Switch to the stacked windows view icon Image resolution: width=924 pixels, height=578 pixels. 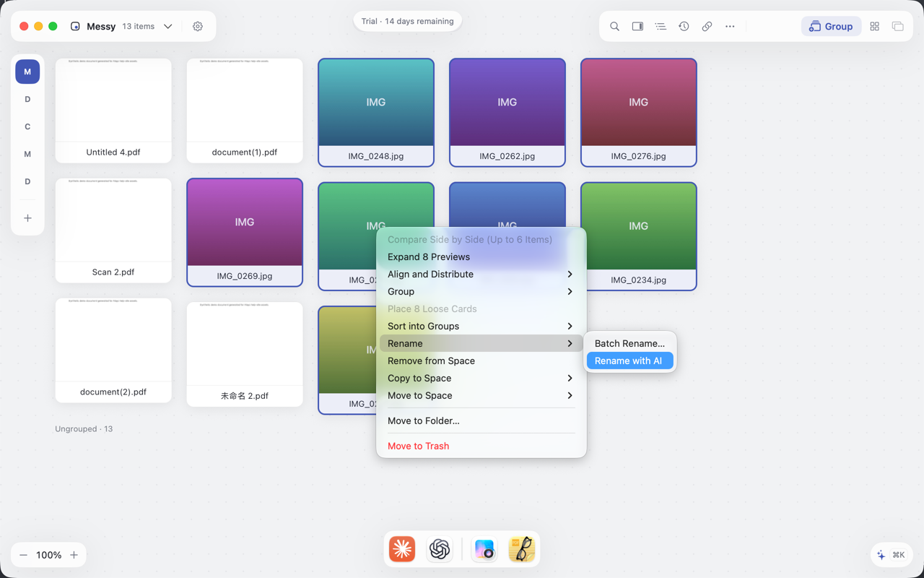pos(897,26)
